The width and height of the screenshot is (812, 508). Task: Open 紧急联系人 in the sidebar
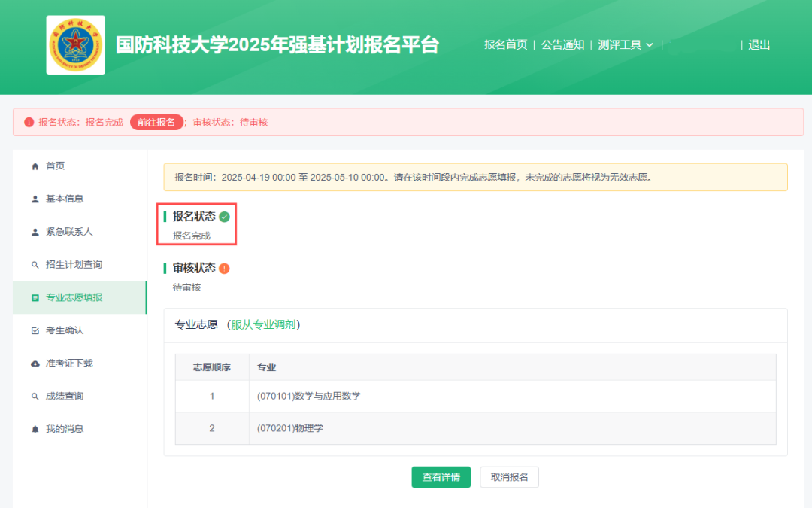80,232
